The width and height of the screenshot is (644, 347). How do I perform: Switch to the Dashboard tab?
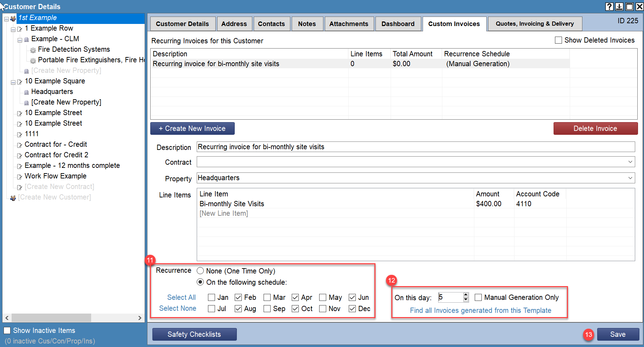[x=398, y=24]
